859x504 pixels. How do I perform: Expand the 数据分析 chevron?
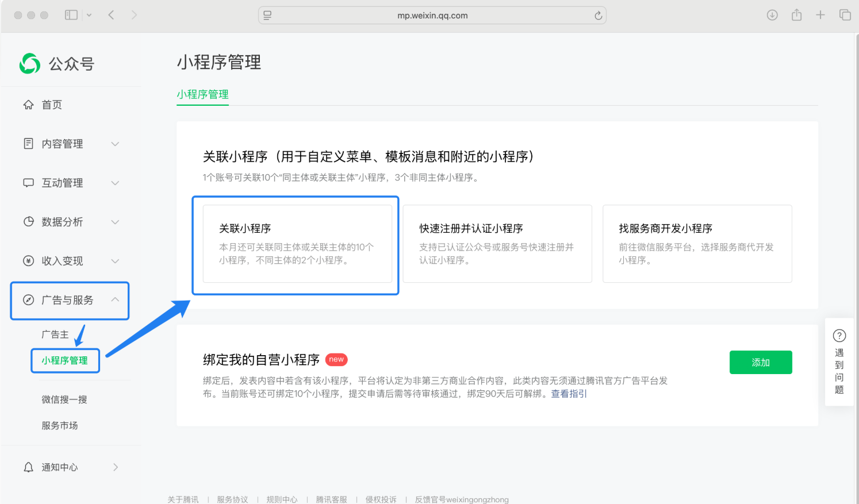coord(115,222)
